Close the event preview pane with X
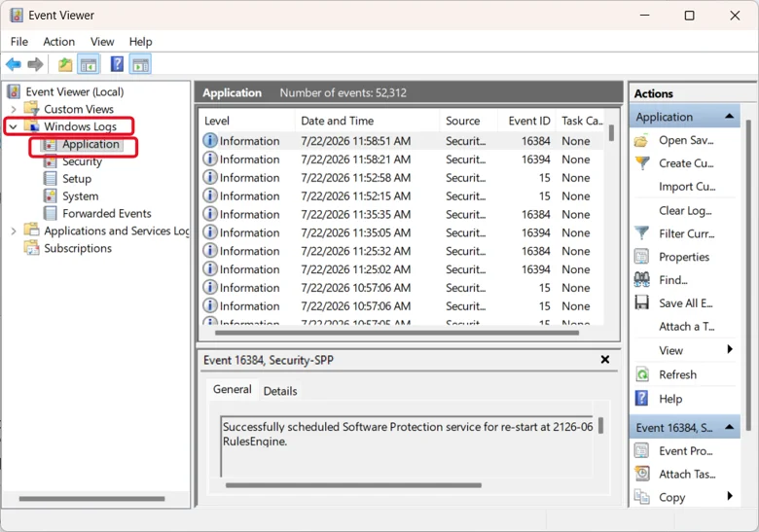This screenshot has height=532, width=759. 605,359
